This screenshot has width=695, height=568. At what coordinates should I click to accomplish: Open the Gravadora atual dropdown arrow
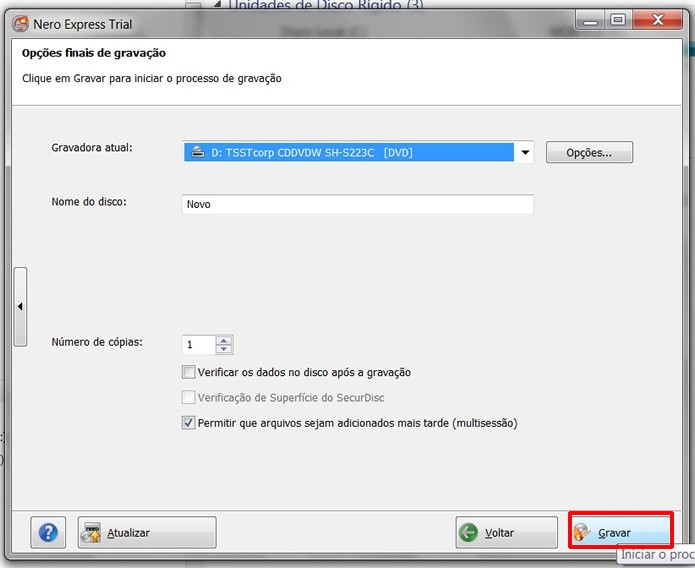pos(525,152)
